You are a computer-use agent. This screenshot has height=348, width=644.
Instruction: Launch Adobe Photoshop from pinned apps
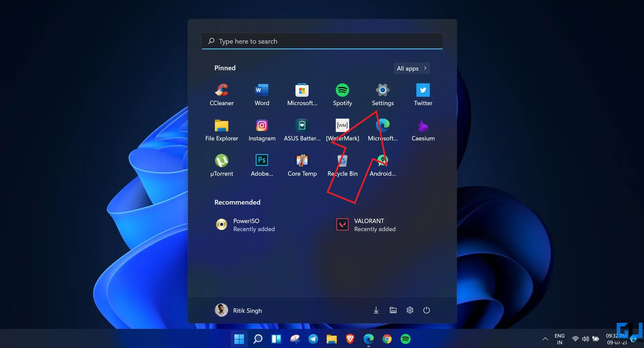pyautogui.click(x=262, y=166)
